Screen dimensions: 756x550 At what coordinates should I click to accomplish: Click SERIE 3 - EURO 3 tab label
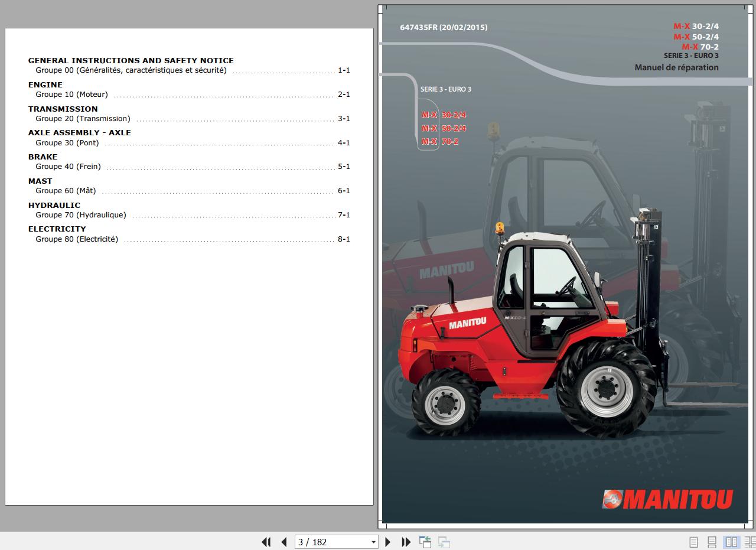446,89
